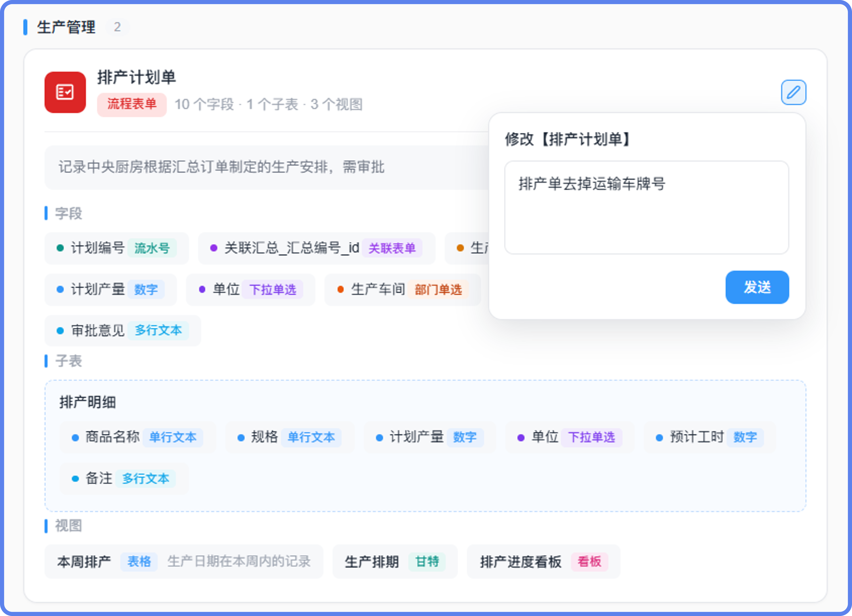Click 单位 field in 排产明细 subtable

(570, 437)
